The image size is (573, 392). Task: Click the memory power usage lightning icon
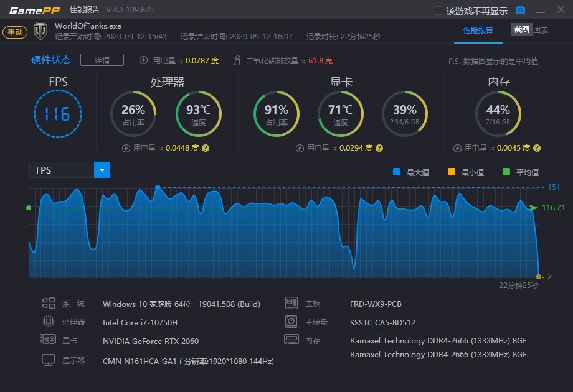tap(457, 148)
